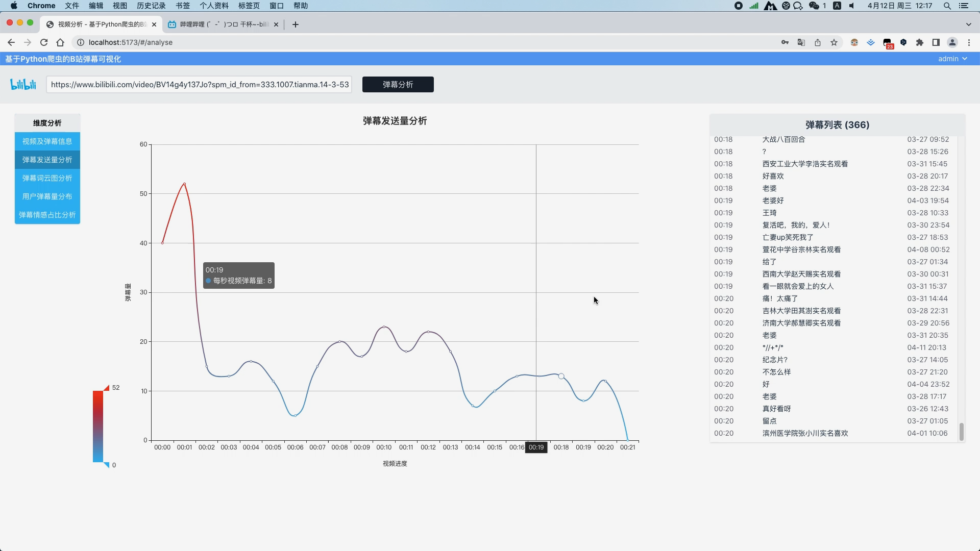Open Chrome side panel icon
Screen dimensions: 980x551
pos(936,42)
